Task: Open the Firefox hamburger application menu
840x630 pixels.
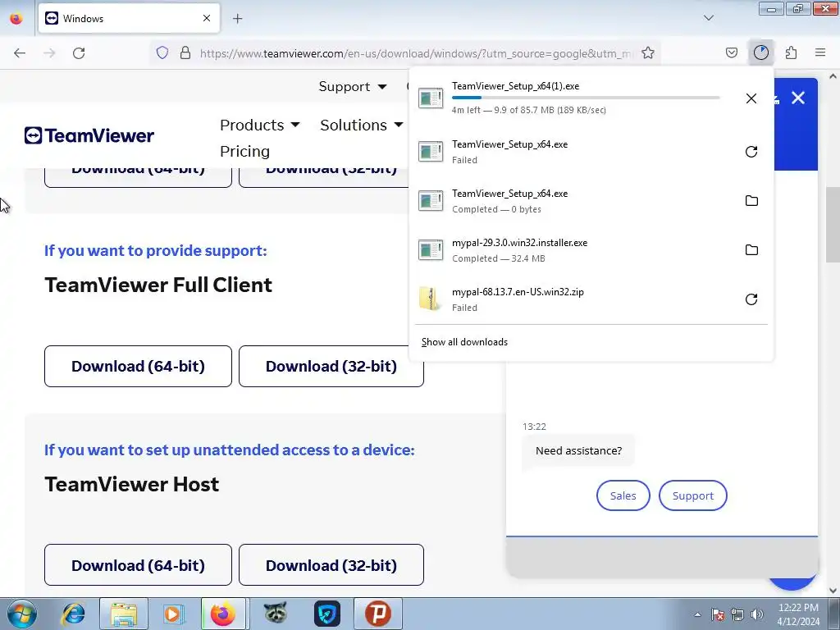Action: point(820,52)
